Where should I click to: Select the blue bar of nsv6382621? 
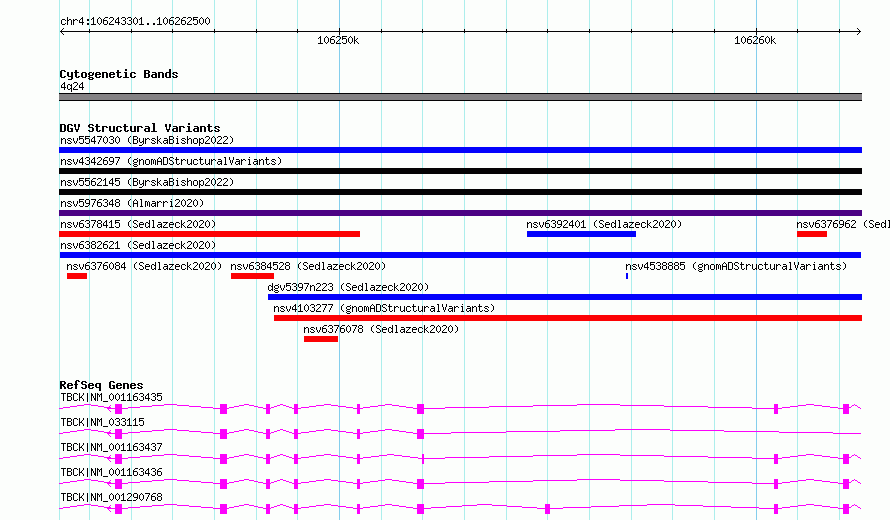pos(460,255)
